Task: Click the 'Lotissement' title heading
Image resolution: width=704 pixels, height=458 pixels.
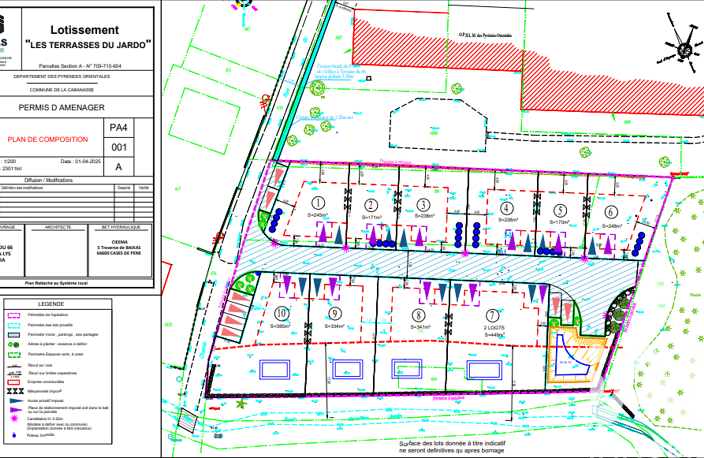Action: tap(84, 30)
